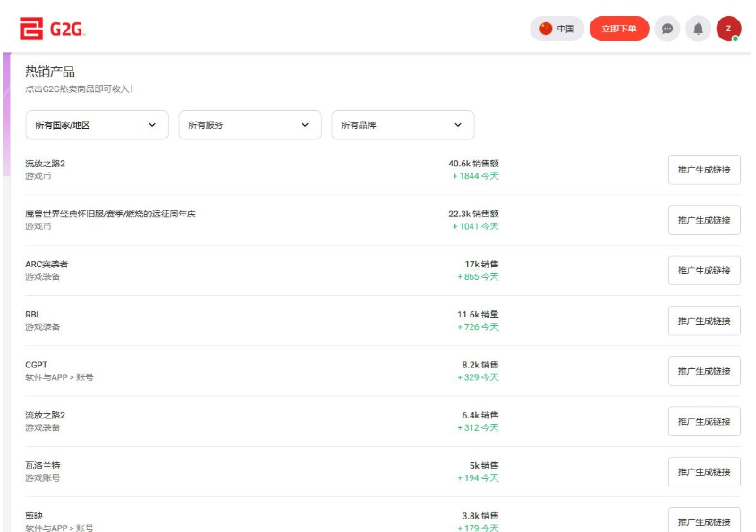
Task: Select the 剪映 product name
Action: point(34,516)
